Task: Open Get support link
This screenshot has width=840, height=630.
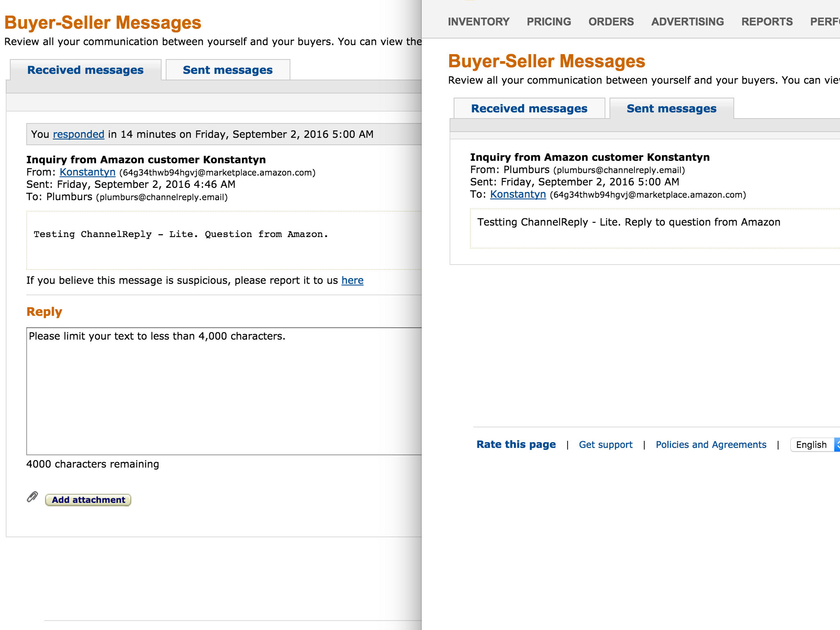Action: (605, 445)
